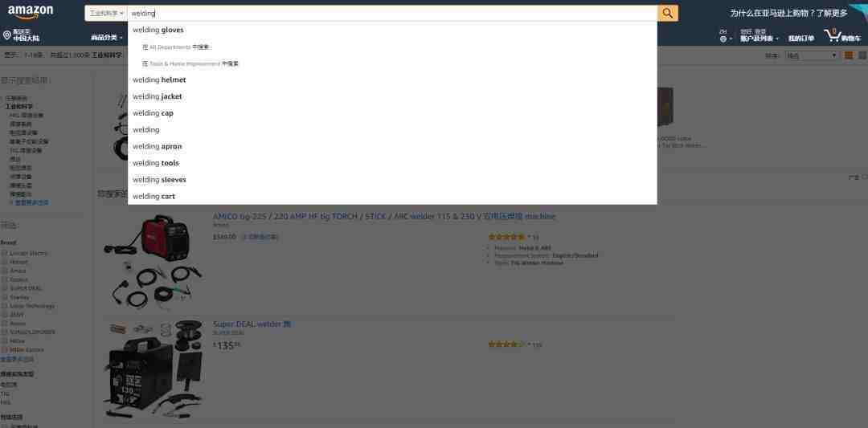The height and width of the screenshot is (428, 868).
Task: Open the sort-by dropdown
Action: tap(812, 55)
